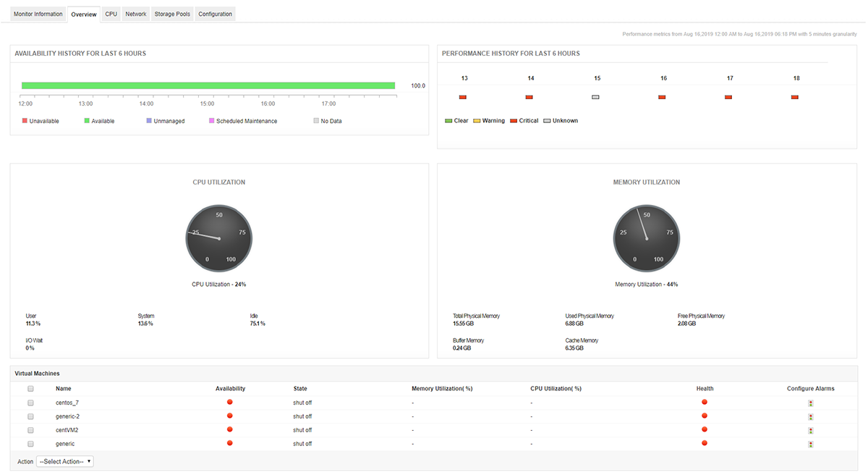
Task: Open the Network tab
Action: 135,13
